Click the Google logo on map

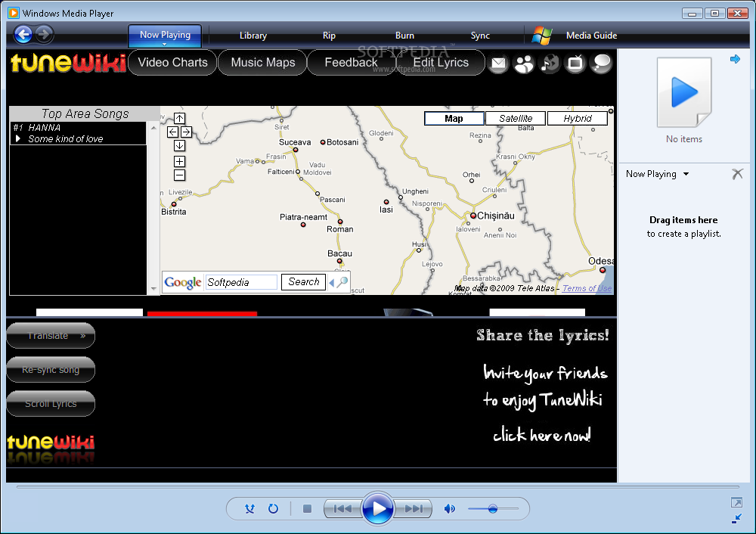[183, 282]
